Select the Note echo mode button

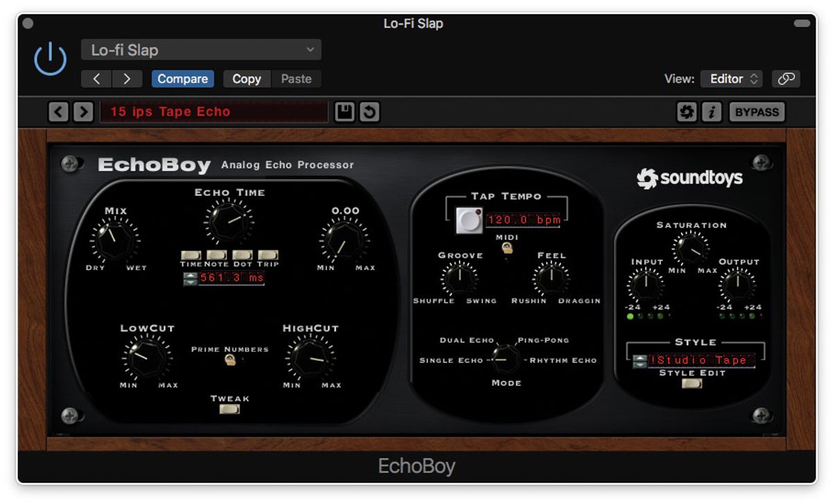(x=217, y=255)
